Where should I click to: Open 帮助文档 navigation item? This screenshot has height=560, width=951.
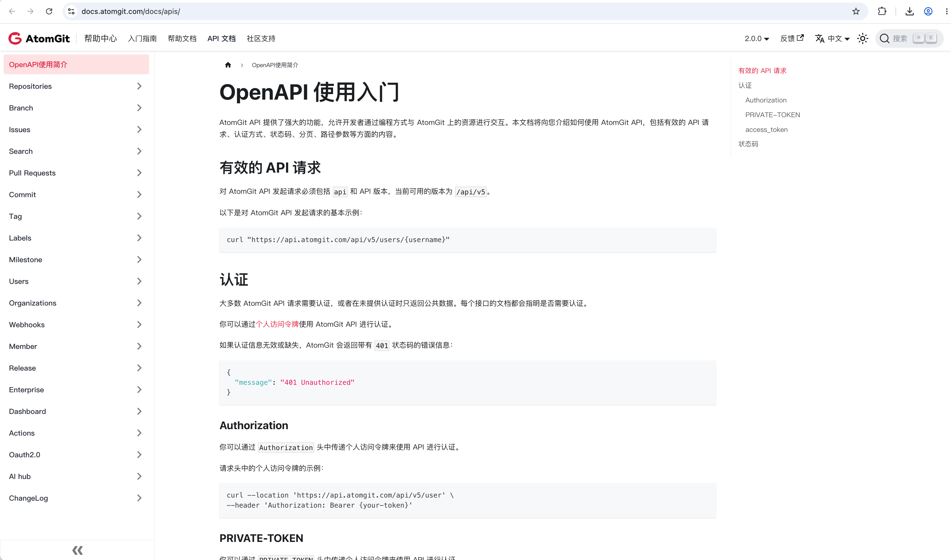pyautogui.click(x=182, y=38)
